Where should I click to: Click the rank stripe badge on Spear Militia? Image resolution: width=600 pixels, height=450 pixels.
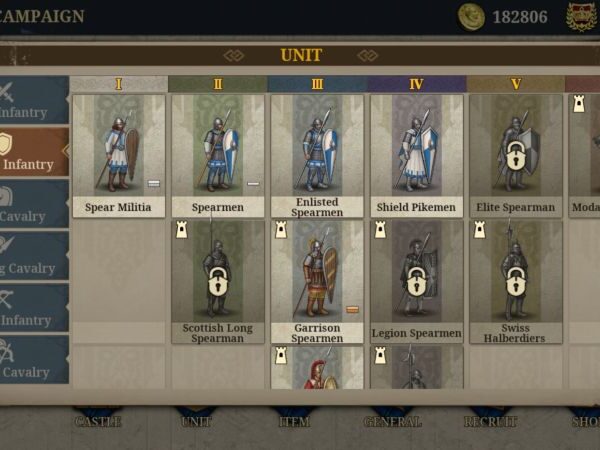click(x=154, y=184)
